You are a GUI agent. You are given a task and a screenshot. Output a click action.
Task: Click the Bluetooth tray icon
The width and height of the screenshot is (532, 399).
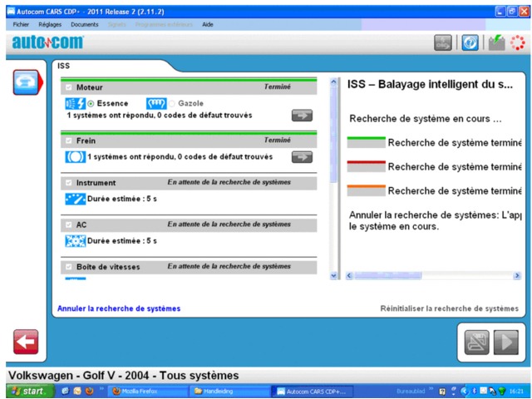[x=475, y=392]
